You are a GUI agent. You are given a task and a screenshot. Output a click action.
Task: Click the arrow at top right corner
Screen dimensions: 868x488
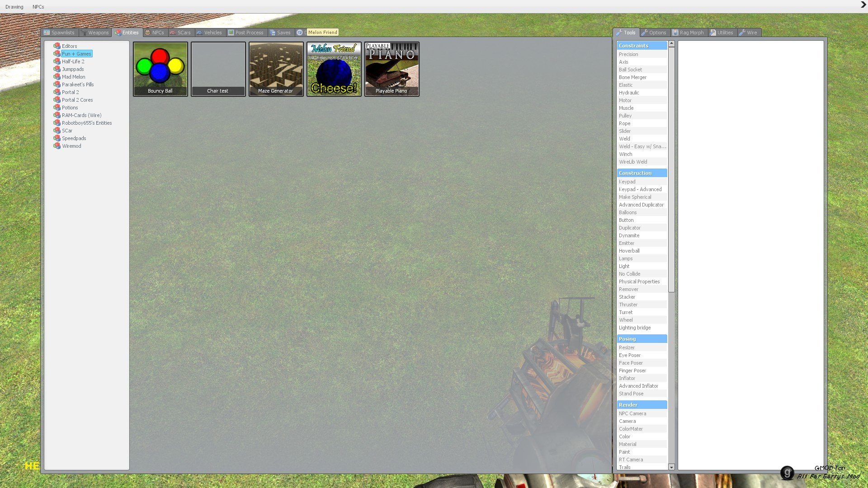tap(863, 5)
